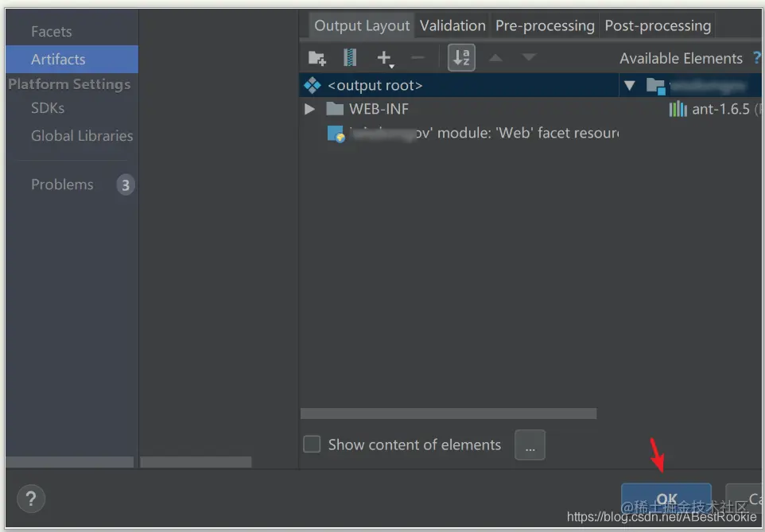This screenshot has width=765, height=532.
Task: Open the Add Copy of plus menu
Action: pyautogui.click(x=385, y=58)
